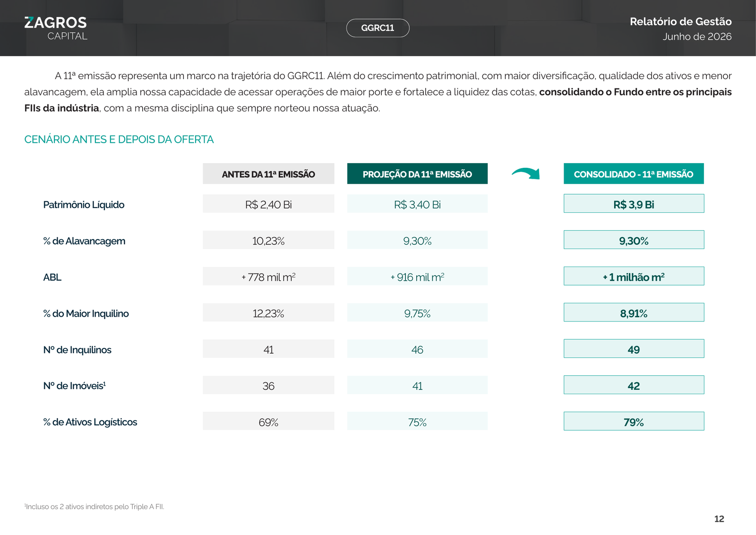Click the "+ 1 milhão m²" ABL value
The height and width of the screenshot is (535, 756).
(634, 277)
